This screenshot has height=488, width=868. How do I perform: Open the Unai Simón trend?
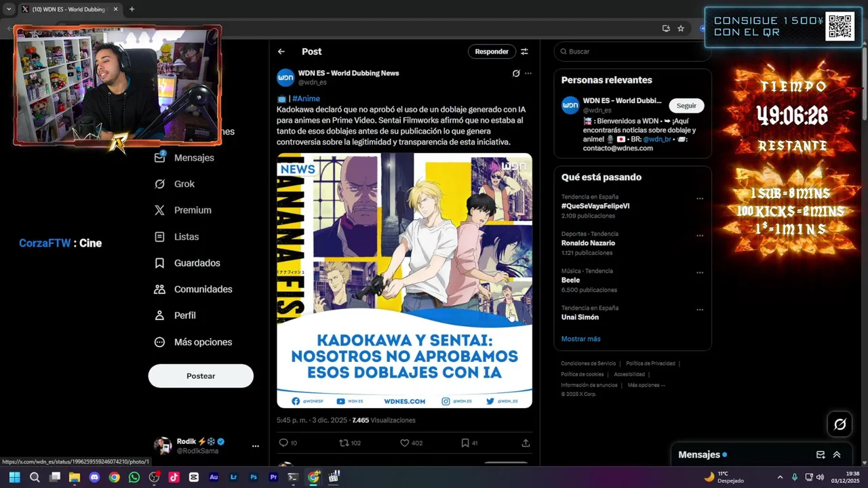580,317
